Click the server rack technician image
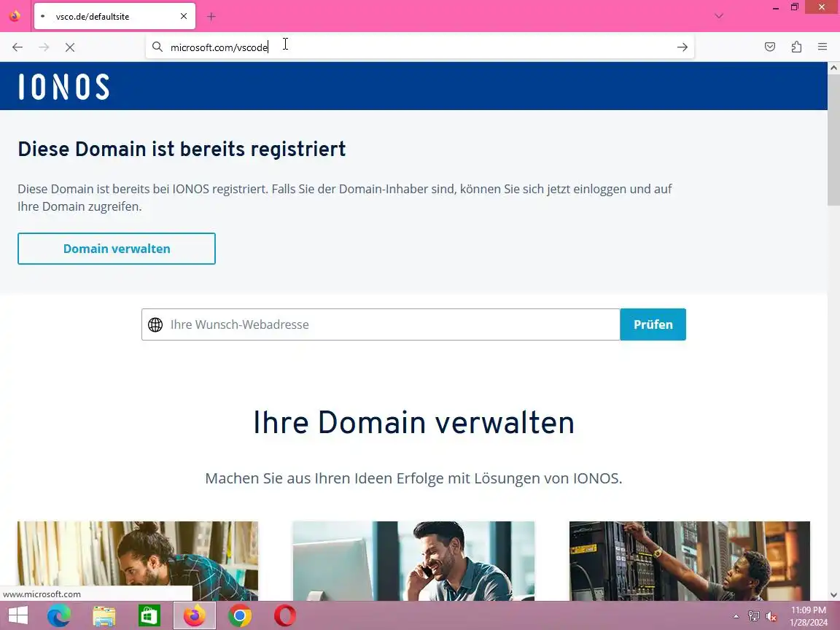 coord(690,561)
